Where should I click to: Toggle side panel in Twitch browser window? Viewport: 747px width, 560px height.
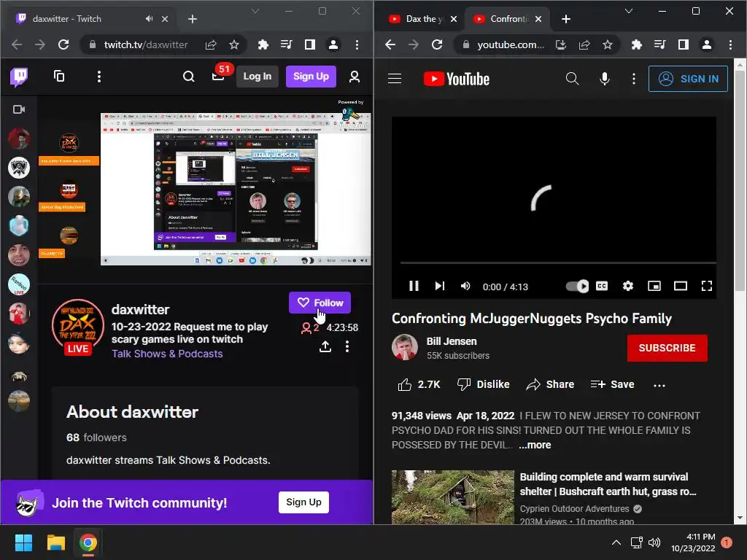[309, 44]
